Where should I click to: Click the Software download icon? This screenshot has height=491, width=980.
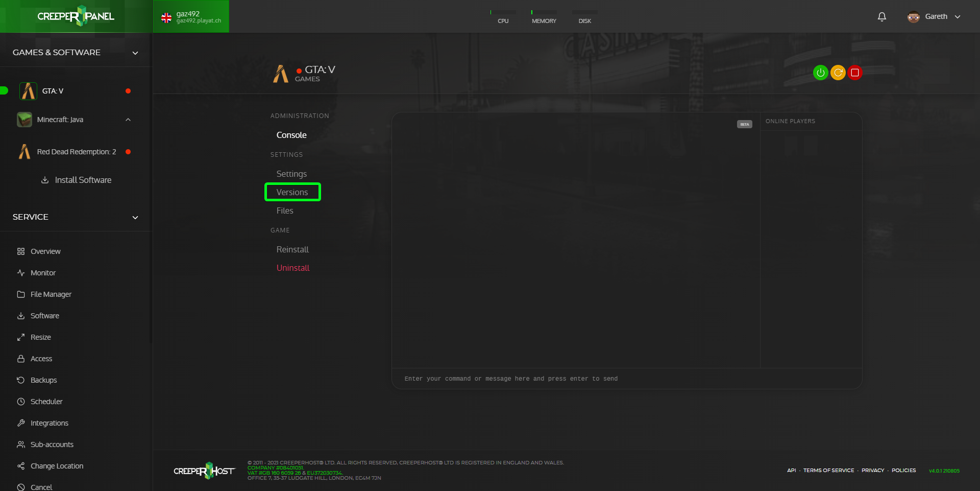[x=21, y=316]
